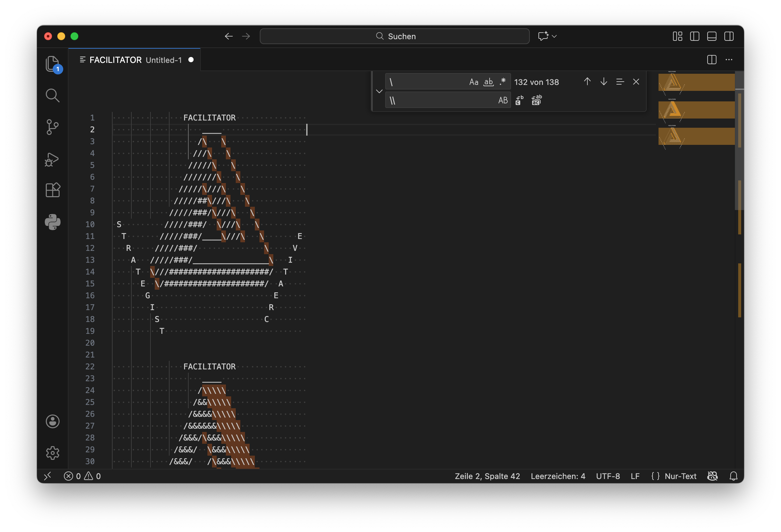Viewport: 781px width, 532px height.
Task: Click the Replace All icon
Action: click(537, 100)
